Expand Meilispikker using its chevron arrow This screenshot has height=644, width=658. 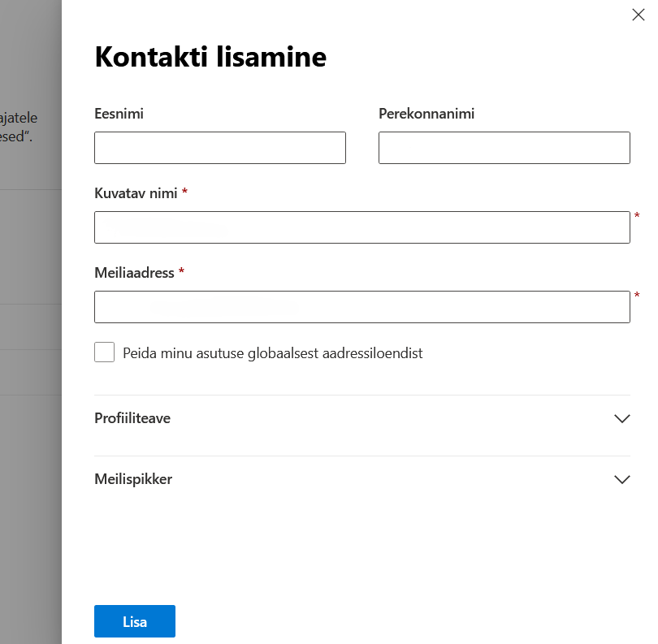(x=621, y=479)
